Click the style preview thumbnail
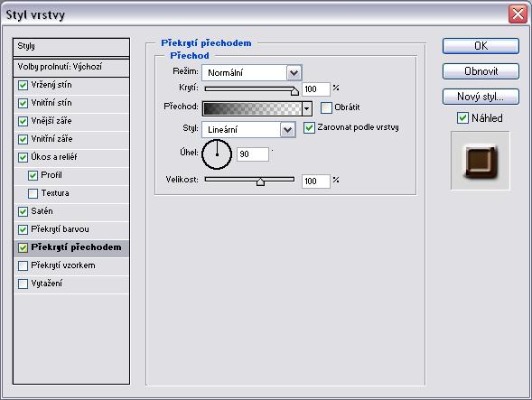Image resolution: width=532 pixels, height=400 pixels. [x=481, y=161]
